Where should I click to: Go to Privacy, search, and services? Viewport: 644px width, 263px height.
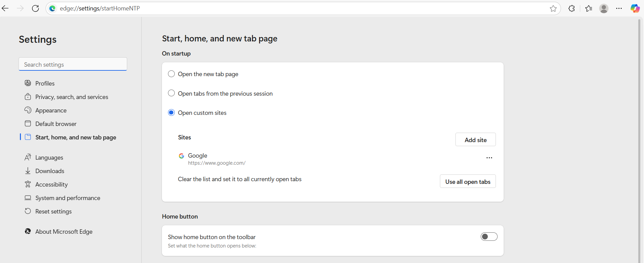[72, 97]
